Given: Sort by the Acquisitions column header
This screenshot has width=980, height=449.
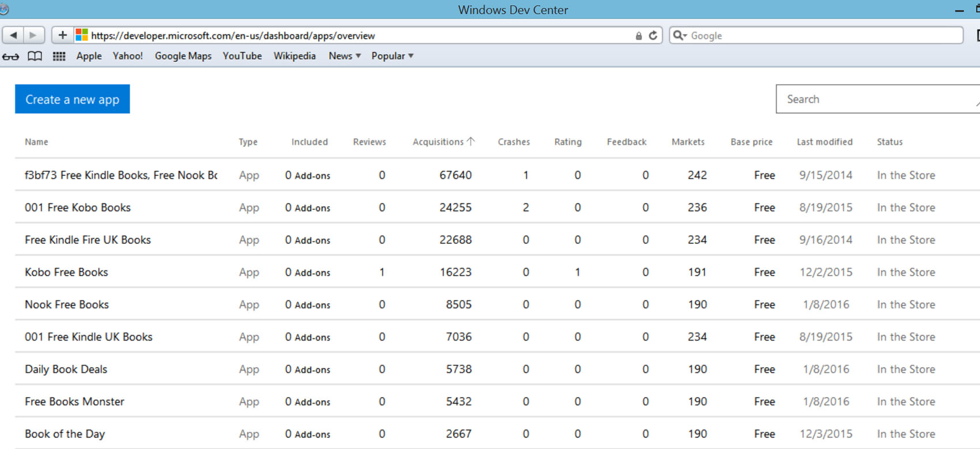Looking at the screenshot, I should [x=438, y=142].
